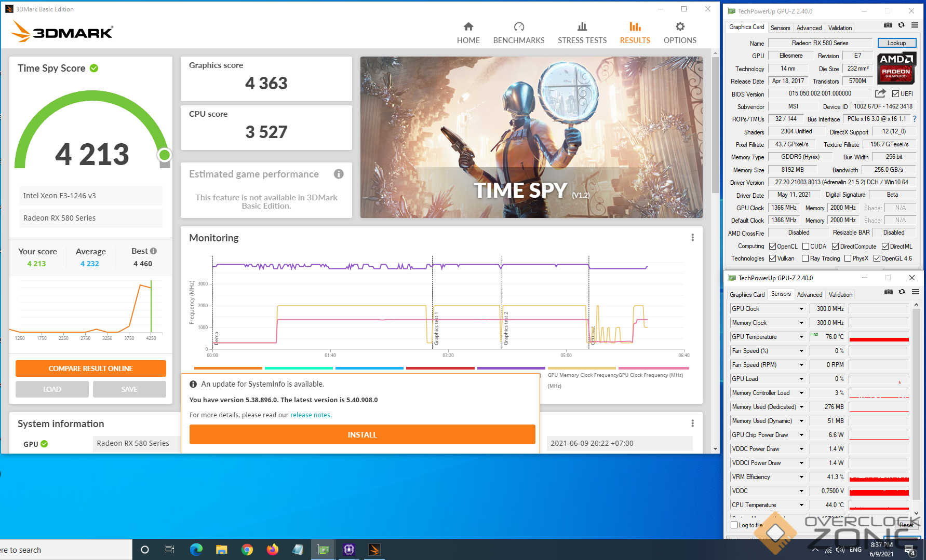This screenshot has height=560, width=926.
Task: Click the GPU-Z BIOS export share icon
Action: click(x=880, y=93)
